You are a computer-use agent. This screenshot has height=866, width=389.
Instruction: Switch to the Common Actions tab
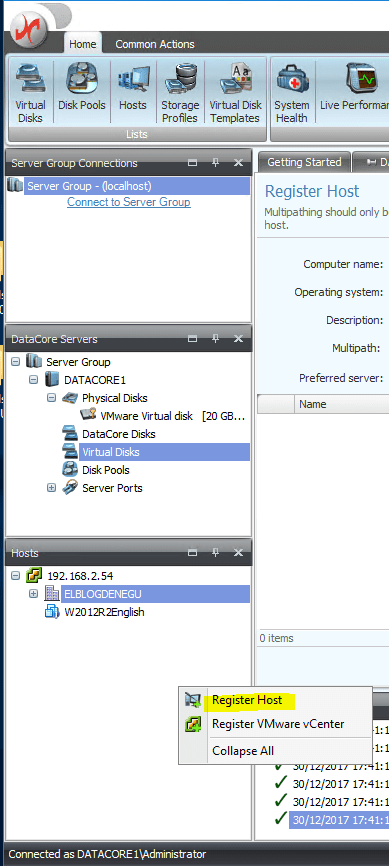[155, 44]
